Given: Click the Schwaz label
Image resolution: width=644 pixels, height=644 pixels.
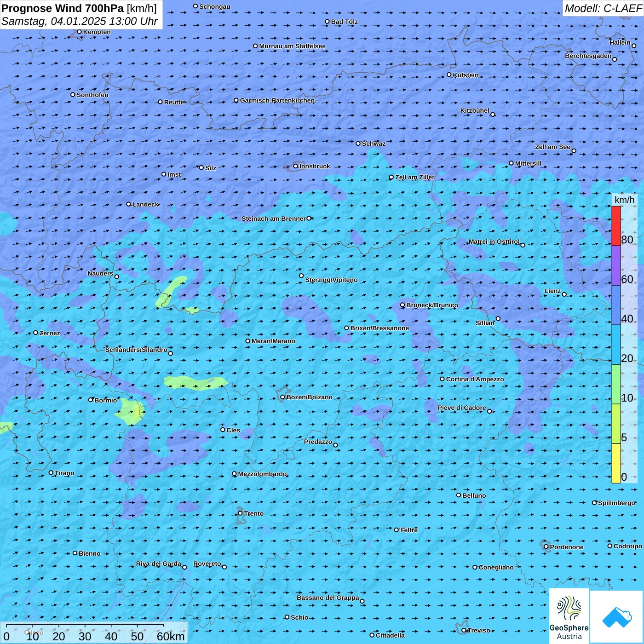Looking at the screenshot, I should [x=374, y=144].
